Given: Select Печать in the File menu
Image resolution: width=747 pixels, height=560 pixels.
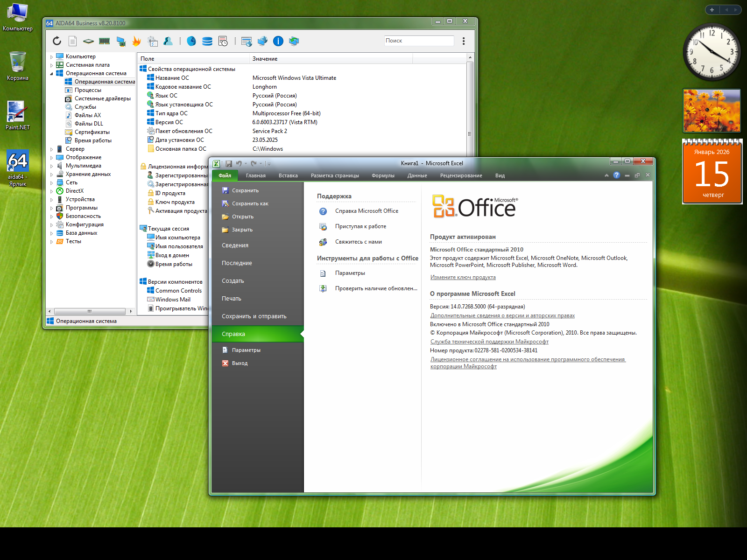Looking at the screenshot, I should coord(232,299).
